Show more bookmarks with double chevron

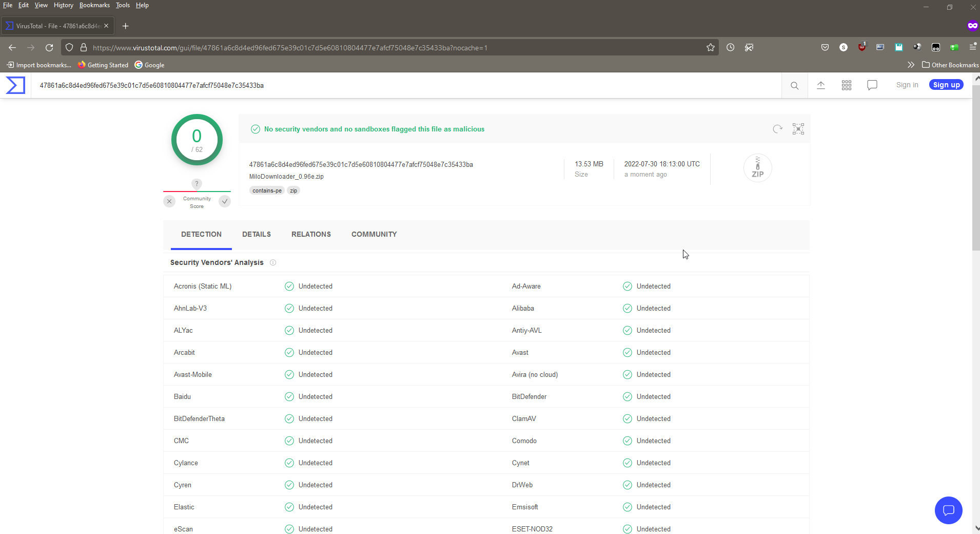[x=911, y=65]
